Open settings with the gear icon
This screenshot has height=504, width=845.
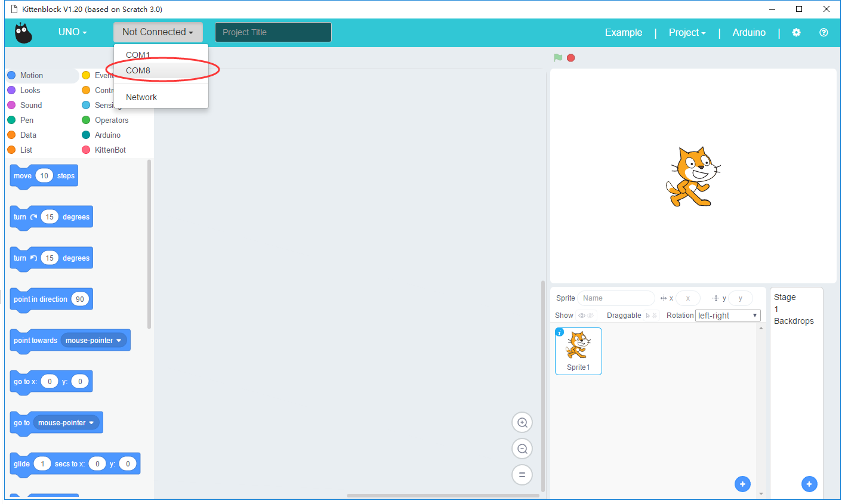coord(796,33)
